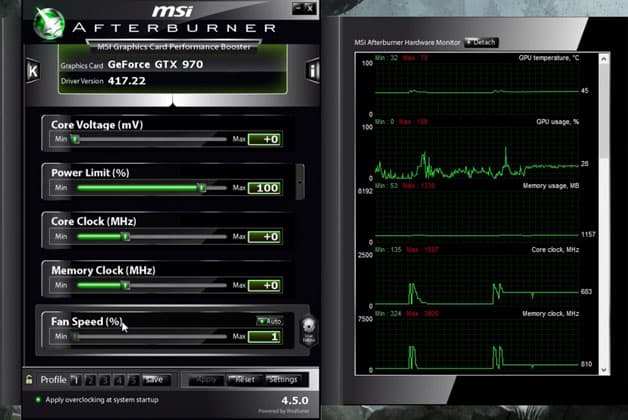Open Kombustor with the K button
This screenshot has width=628, height=420.
click(x=33, y=71)
